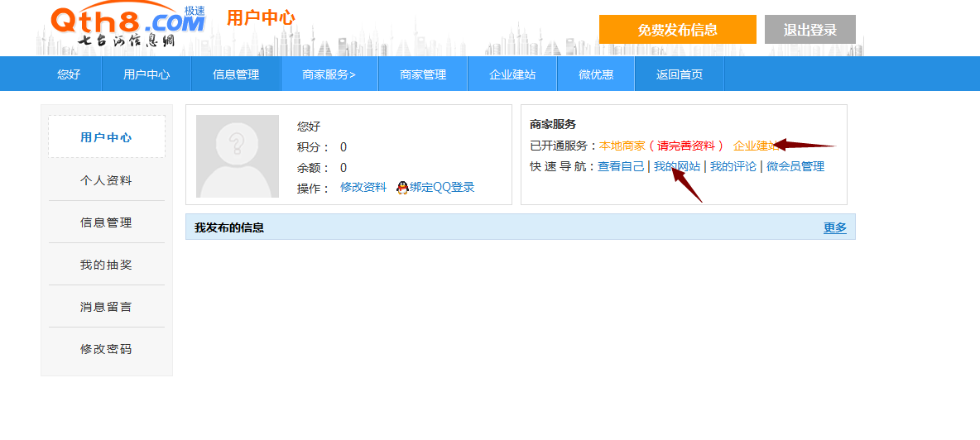The height and width of the screenshot is (440, 980).
Task: Select 用户中心 in the top navigation bar
Action: [x=147, y=74]
